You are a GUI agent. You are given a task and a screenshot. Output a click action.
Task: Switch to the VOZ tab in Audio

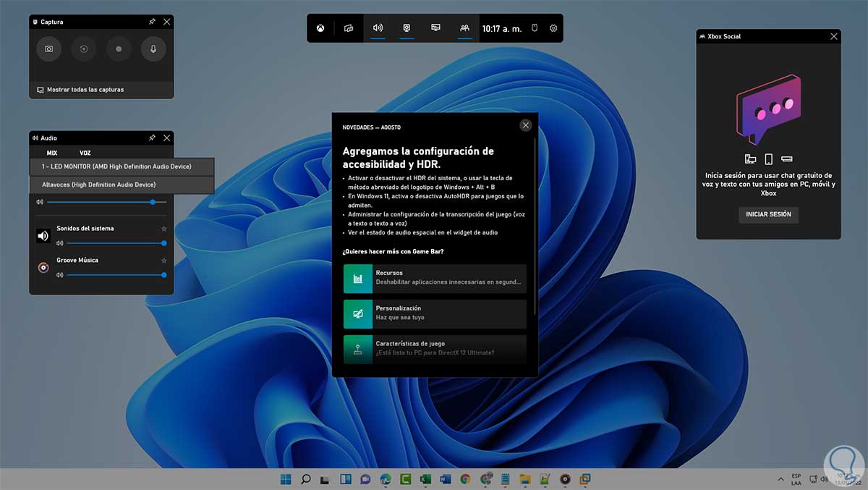pos(85,153)
